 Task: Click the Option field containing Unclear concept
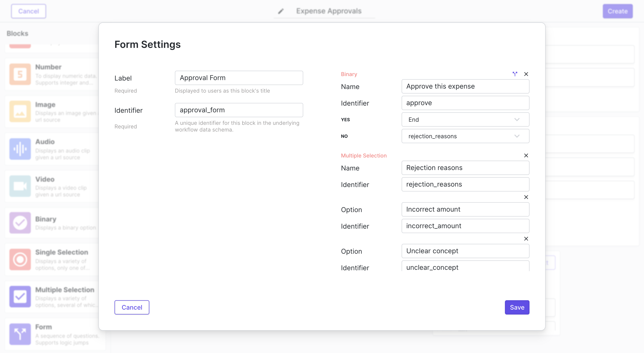point(465,251)
